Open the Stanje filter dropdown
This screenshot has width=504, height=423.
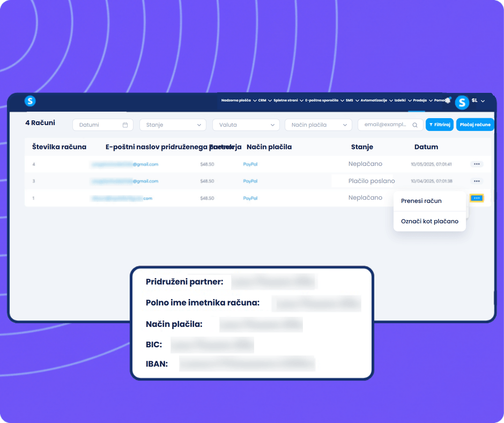pyautogui.click(x=173, y=125)
